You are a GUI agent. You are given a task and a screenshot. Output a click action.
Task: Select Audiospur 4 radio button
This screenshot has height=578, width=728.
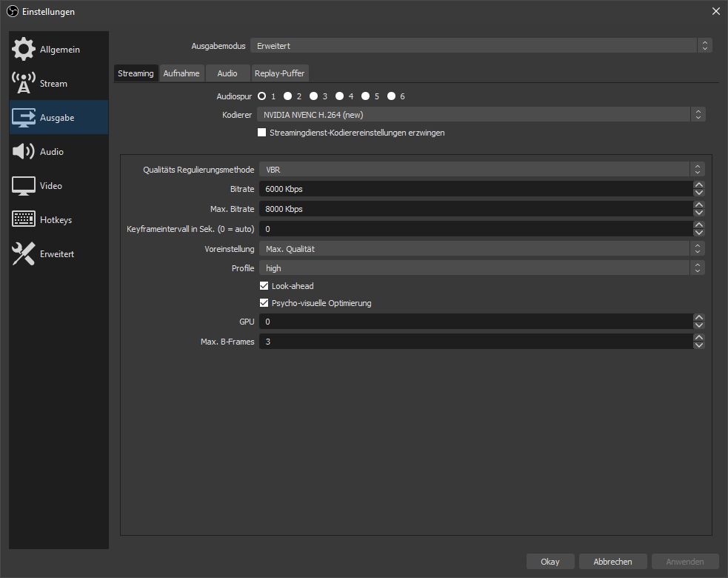pos(340,96)
